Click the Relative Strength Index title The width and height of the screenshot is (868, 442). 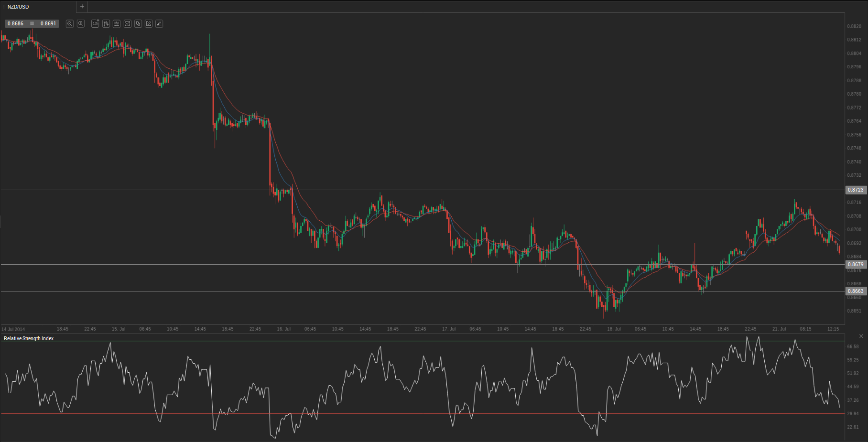29,338
